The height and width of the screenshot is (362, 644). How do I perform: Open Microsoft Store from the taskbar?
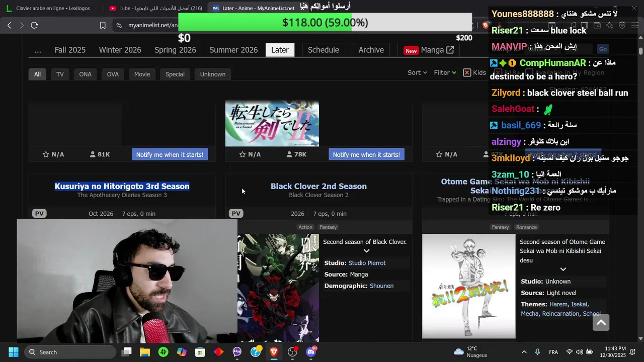(200, 352)
